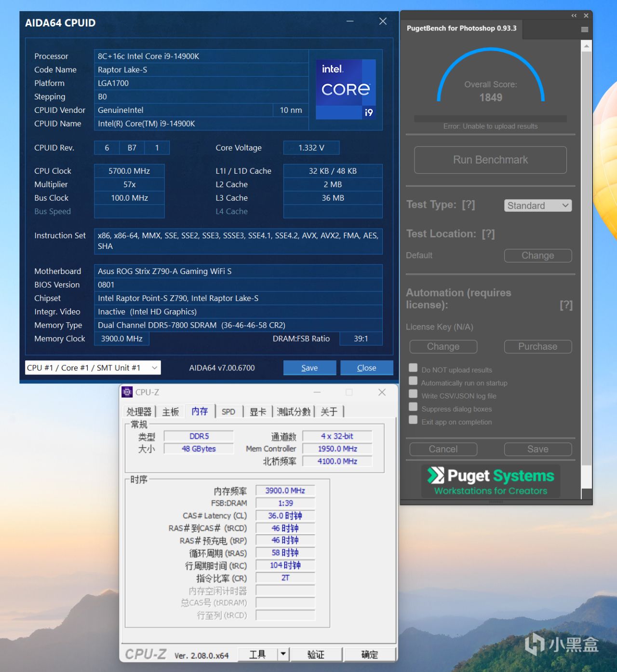Click the Run Benchmark button
This screenshot has width=617, height=672.
pos(490,160)
